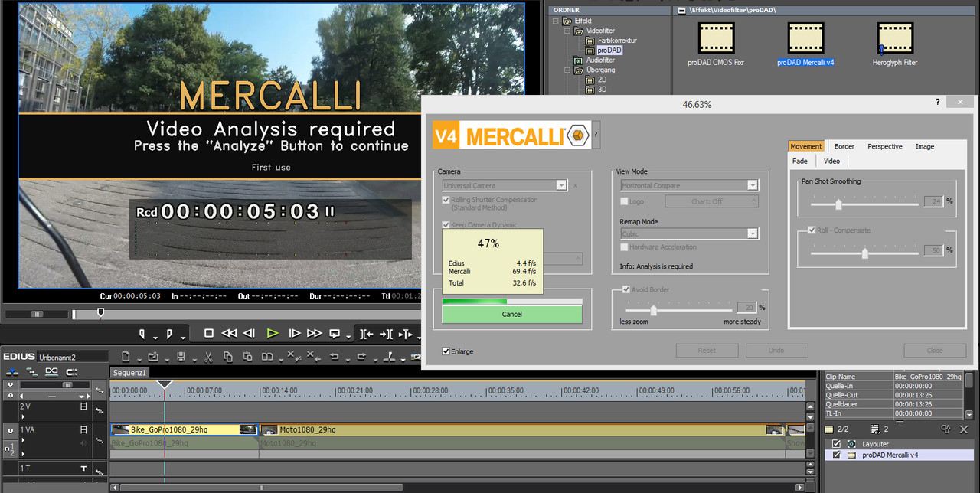Click the Redo arrow icon
Viewport: 980px width, 493px height.
[x=362, y=357]
